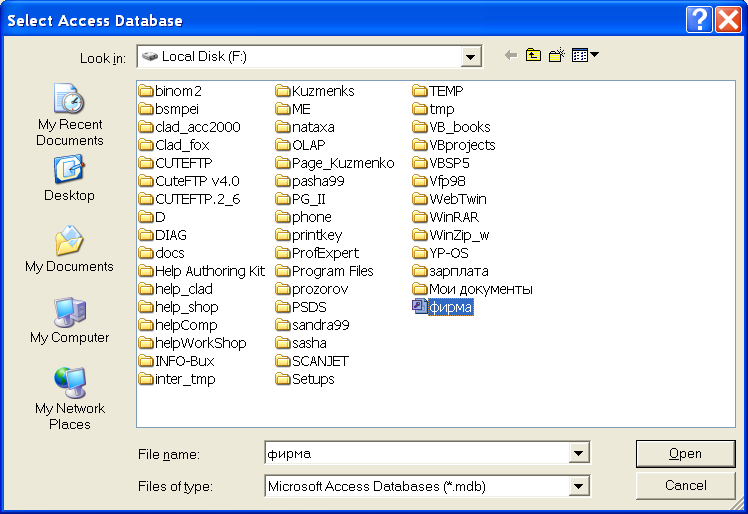
Task: Select the nataxa folder
Action: tap(305, 127)
